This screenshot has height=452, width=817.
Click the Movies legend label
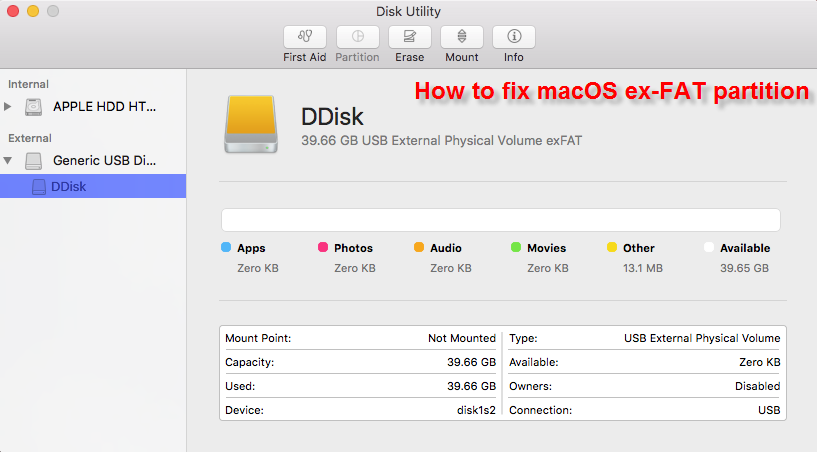[547, 248]
